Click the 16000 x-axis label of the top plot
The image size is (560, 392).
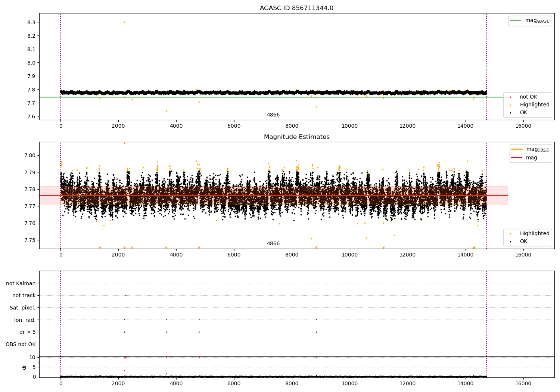[523, 126]
